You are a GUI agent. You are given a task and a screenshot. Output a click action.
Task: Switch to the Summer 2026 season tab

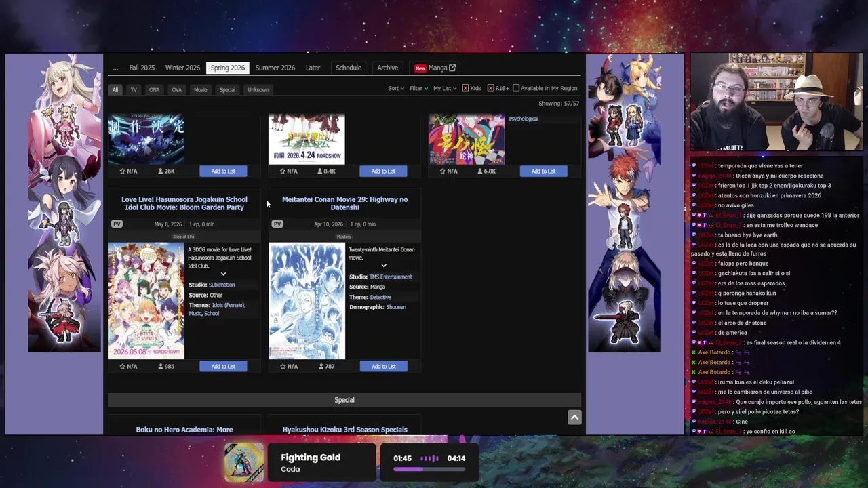[x=275, y=68]
